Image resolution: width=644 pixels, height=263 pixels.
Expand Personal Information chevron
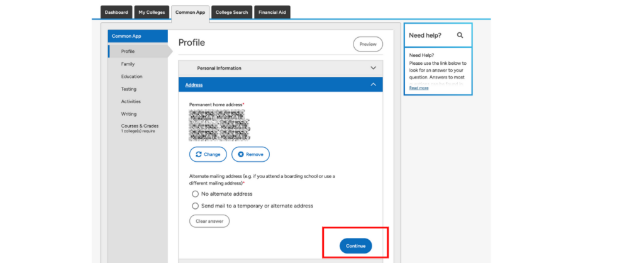pos(373,68)
